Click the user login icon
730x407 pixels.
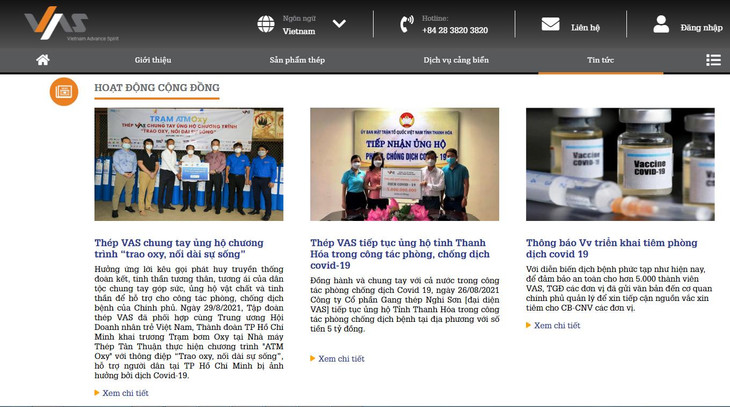(660, 24)
